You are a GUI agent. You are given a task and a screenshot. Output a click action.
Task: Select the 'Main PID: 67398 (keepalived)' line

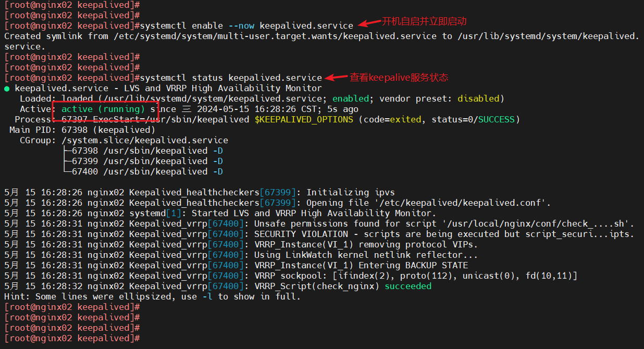[x=82, y=130]
